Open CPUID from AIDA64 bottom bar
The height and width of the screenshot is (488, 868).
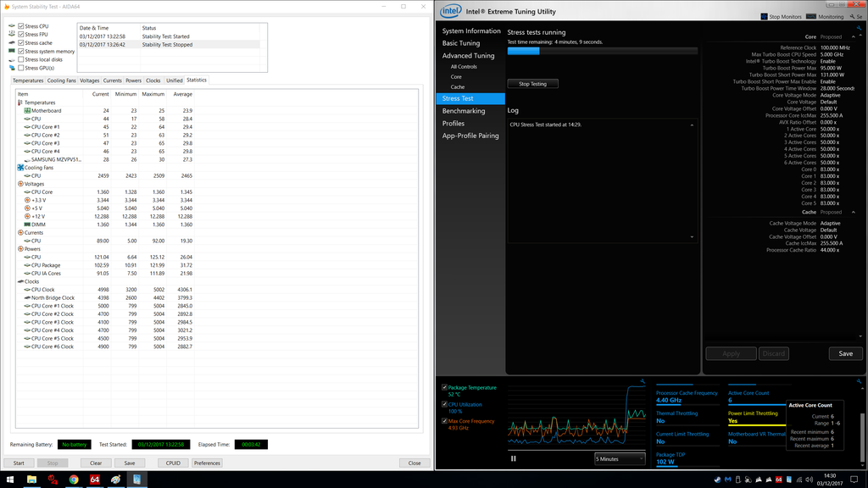(x=173, y=463)
